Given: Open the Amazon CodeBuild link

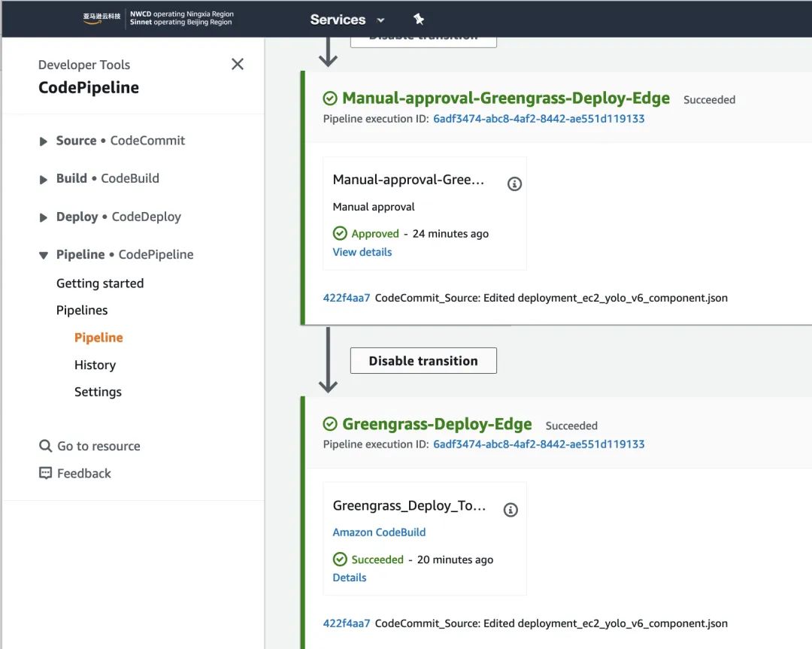Looking at the screenshot, I should [379, 532].
